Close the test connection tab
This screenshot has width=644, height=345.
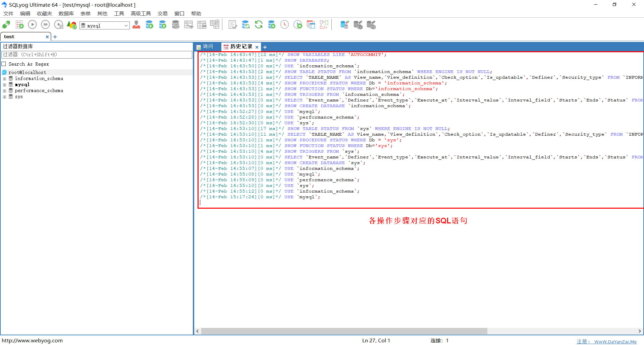point(47,37)
